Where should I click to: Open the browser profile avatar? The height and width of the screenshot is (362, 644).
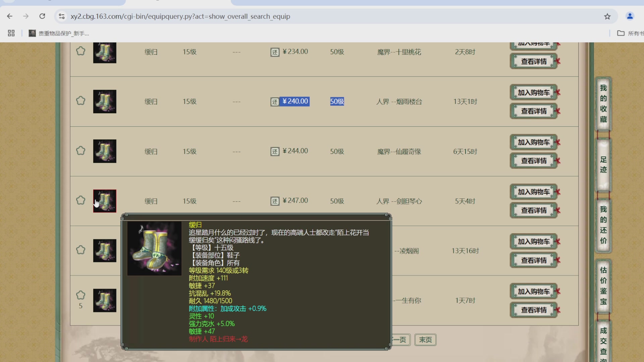[x=630, y=16]
